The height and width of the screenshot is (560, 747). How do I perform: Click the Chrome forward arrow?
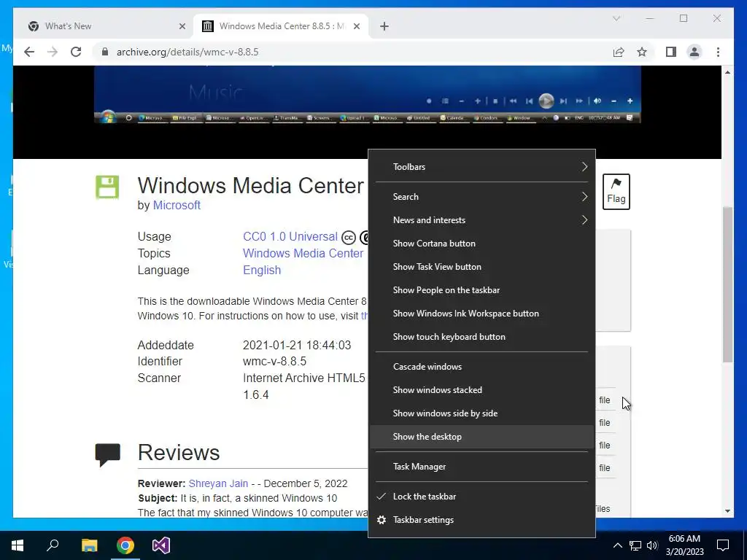(53, 52)
